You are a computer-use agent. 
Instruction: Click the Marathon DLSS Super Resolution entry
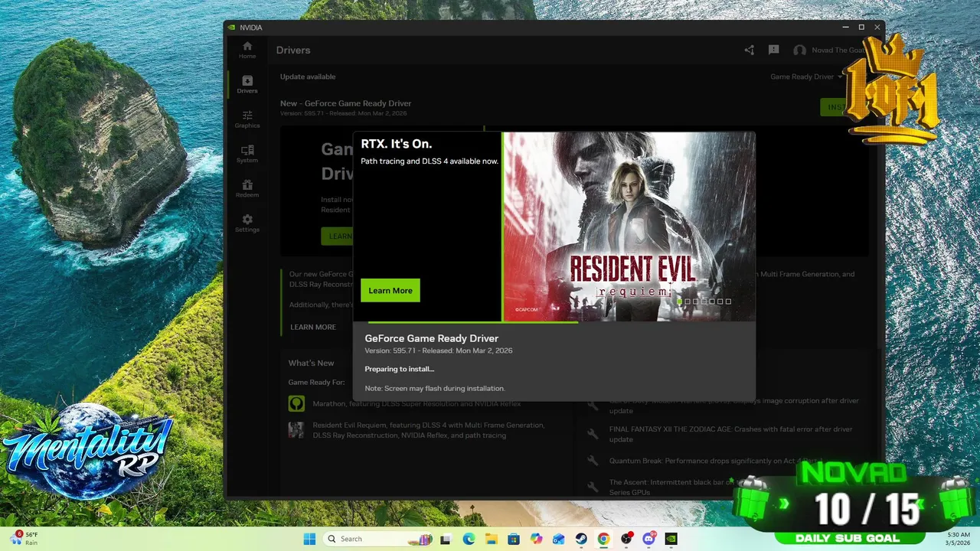pos(416,403)
